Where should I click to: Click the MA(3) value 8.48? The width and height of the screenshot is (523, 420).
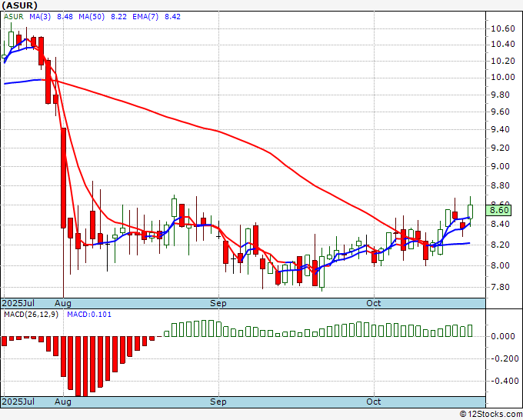tap(65, 17)
